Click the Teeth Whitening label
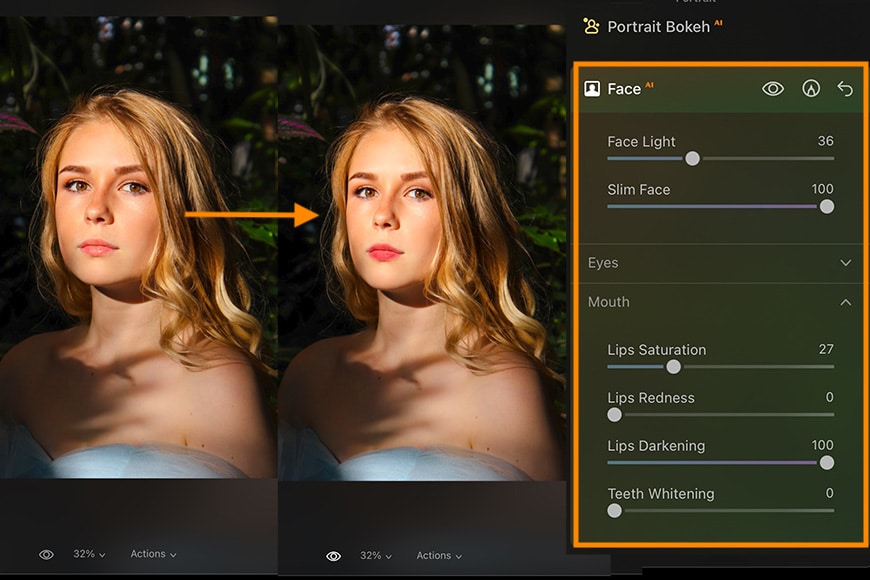Image resolution: width=870 pixels, height=580 pixels. [x=661, y=494]
